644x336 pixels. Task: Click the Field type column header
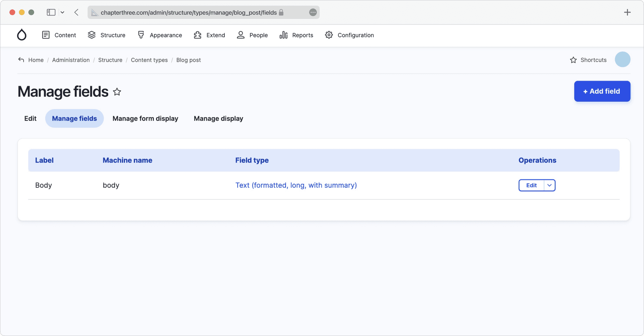tap(252, 160)
